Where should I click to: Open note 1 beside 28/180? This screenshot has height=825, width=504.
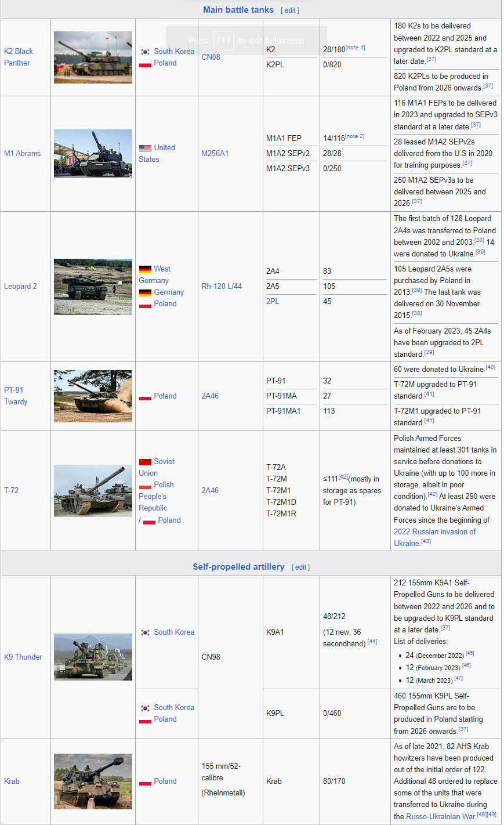(x=356, y=48)
